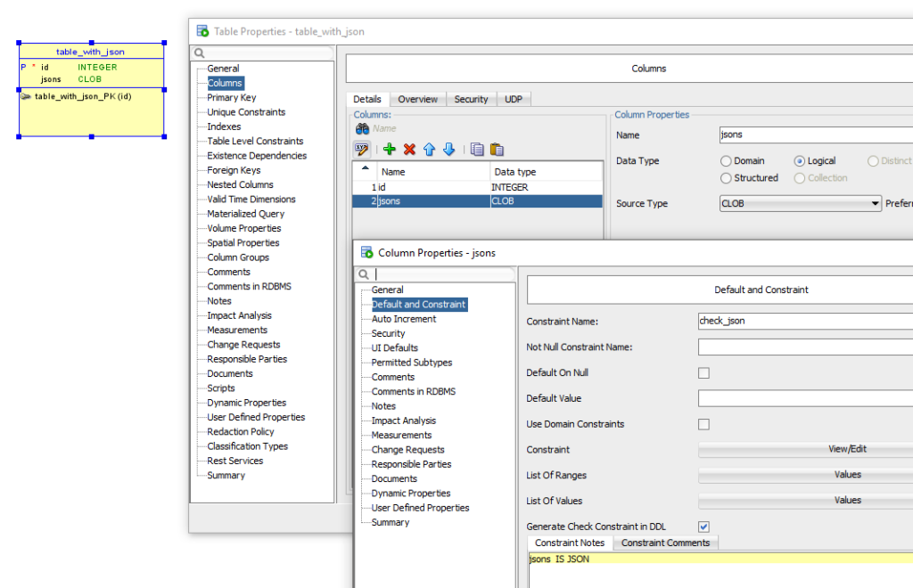Open the Constraint Comments tab
The width and height of the screenshot is (913, 588).
(665, 543)
